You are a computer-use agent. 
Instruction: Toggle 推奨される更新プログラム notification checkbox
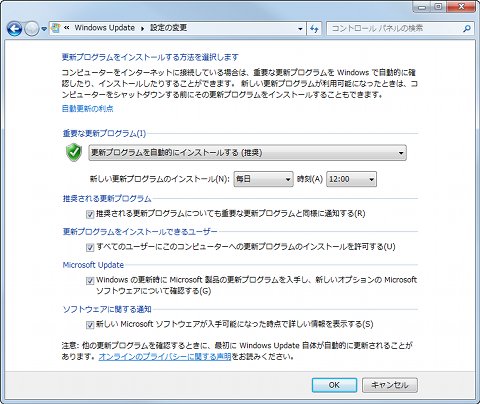coord(90,214)
